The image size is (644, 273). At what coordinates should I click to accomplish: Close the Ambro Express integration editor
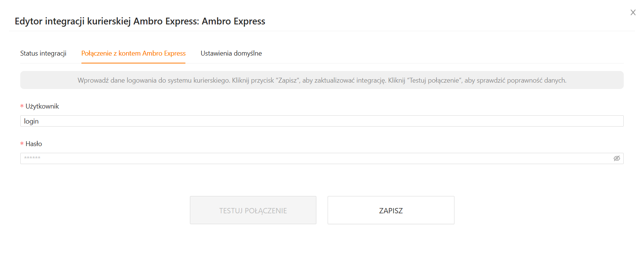pos(633,12)
